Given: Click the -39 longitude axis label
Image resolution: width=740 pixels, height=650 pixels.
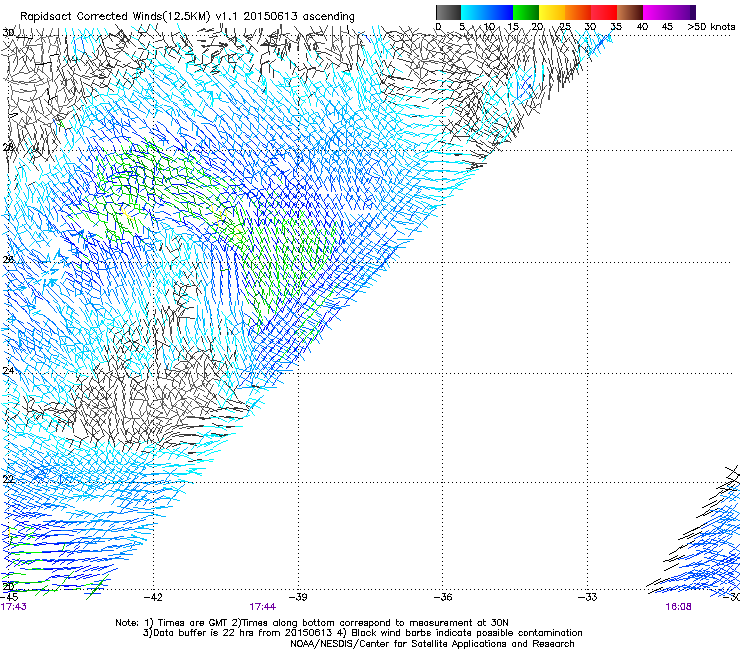Looking at the screenshot, I should coord(298,597).
